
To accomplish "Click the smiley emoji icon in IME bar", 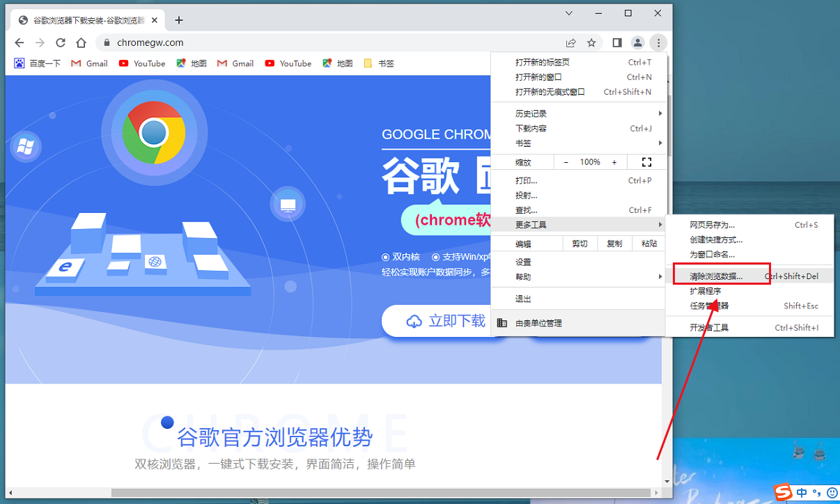I will pyautogui.click(x=832, y=494).
